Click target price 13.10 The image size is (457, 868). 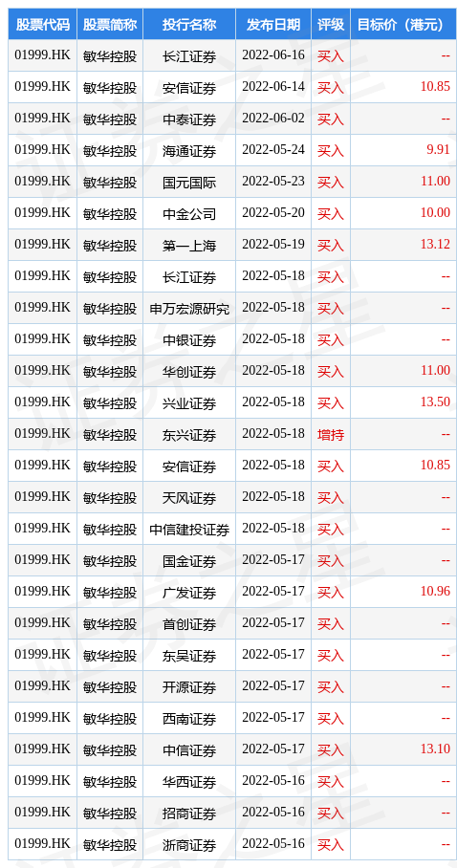[x=435, y=749]
